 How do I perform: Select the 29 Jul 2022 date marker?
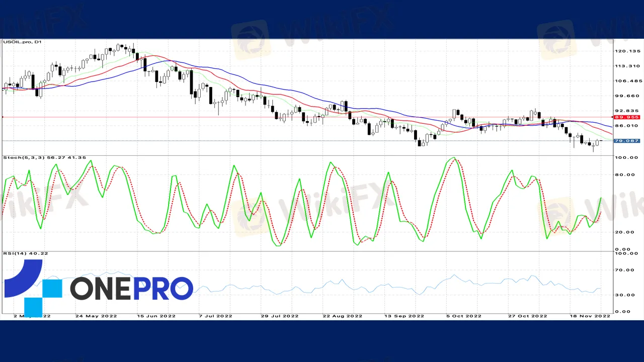280,316
